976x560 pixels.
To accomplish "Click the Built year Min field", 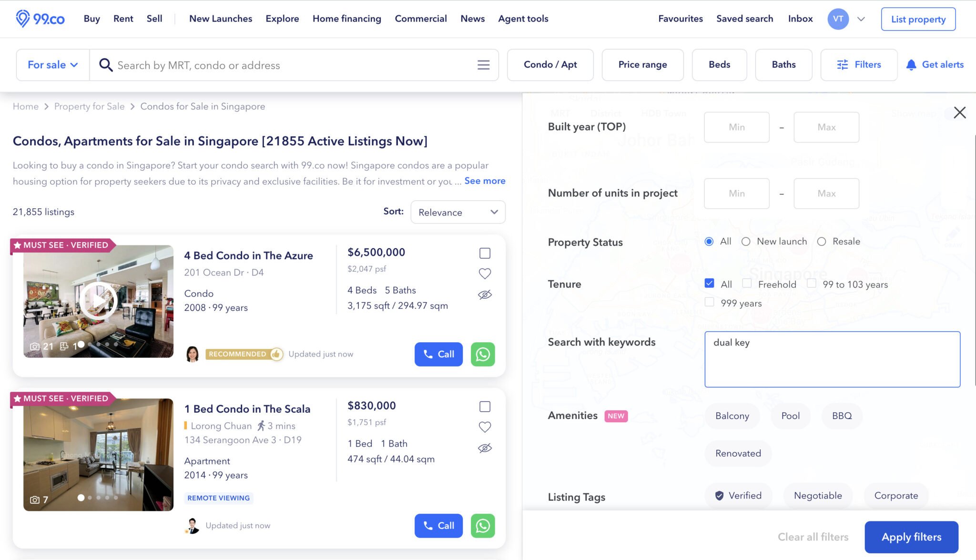I will click(736, 127).
